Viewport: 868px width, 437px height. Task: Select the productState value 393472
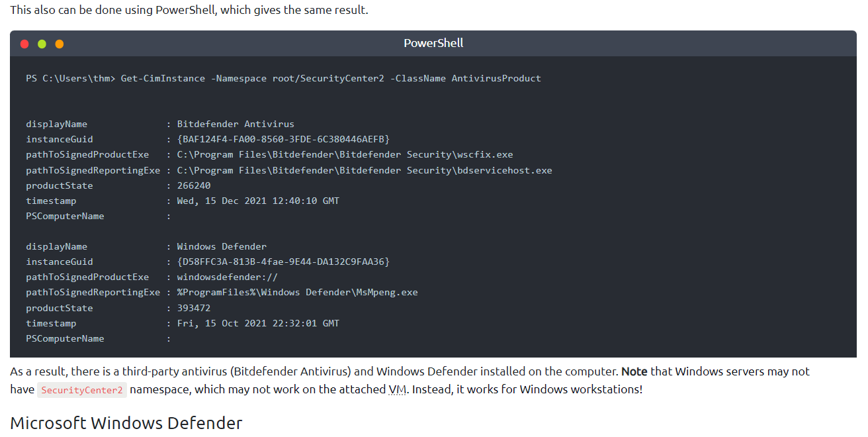coord(194,308)
